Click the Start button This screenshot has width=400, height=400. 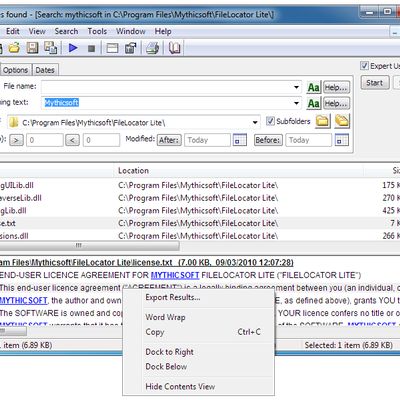tap(375, 83)
